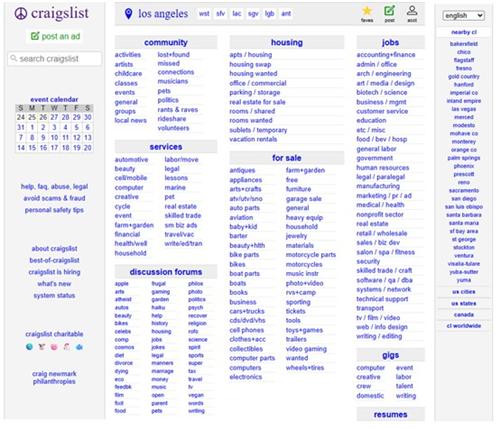This screenshot has width=500, height=429.
Task: Open furniture for sale category
Action: [x=299, y=189]
